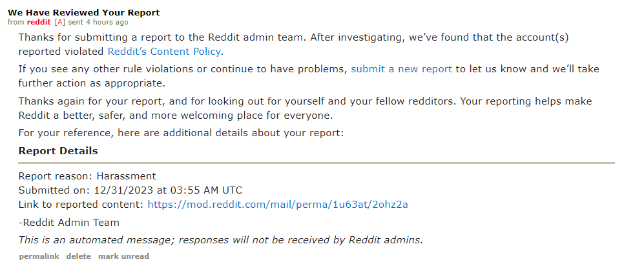
Task: Click the red [A] admin badge
Action: click(x=59, y=22)
